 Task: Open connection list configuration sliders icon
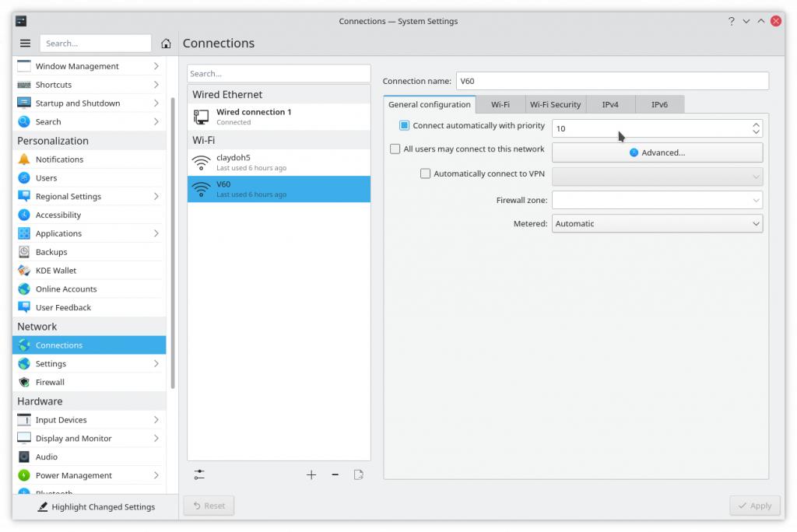[200, 474]
